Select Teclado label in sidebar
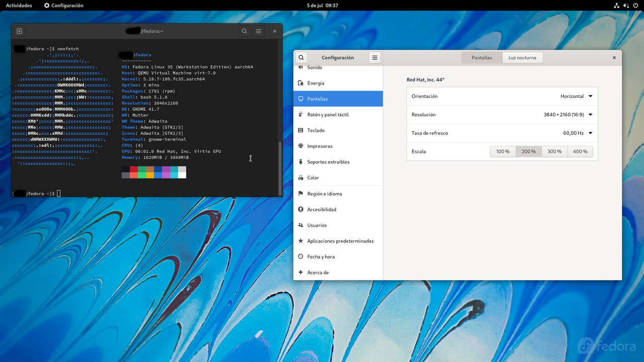 [x=316, y=130]
